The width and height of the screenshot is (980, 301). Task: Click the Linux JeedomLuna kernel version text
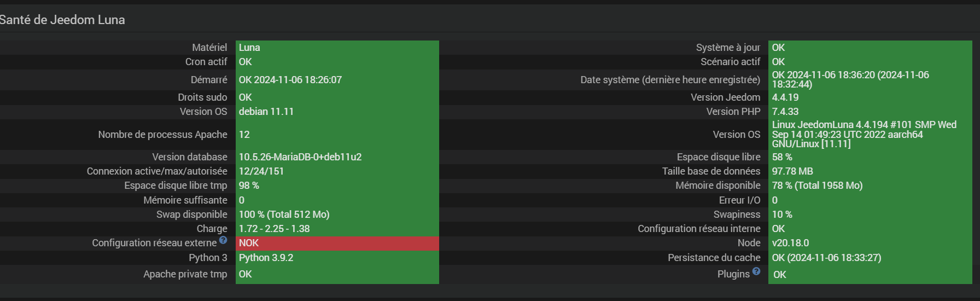[x=864, y=135]
